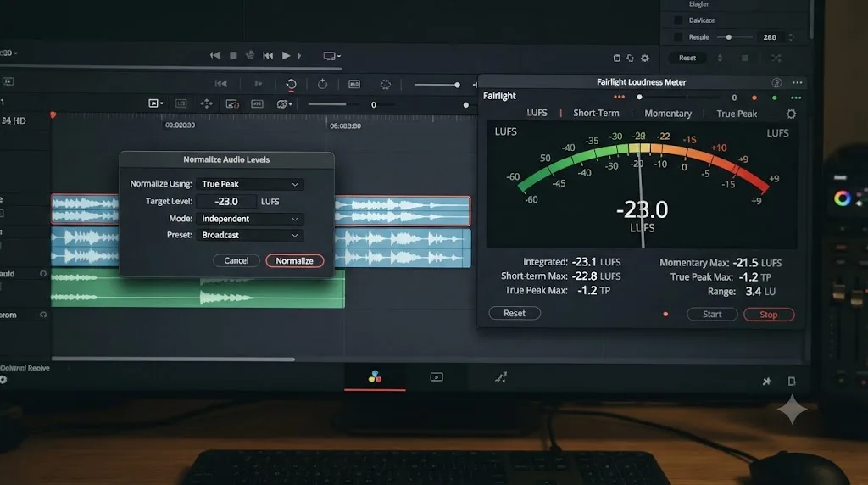Open the timeline view options dropdown
The width and height of the screenshot is (868, 485).
pyautogui.click(x=156, y=103)
